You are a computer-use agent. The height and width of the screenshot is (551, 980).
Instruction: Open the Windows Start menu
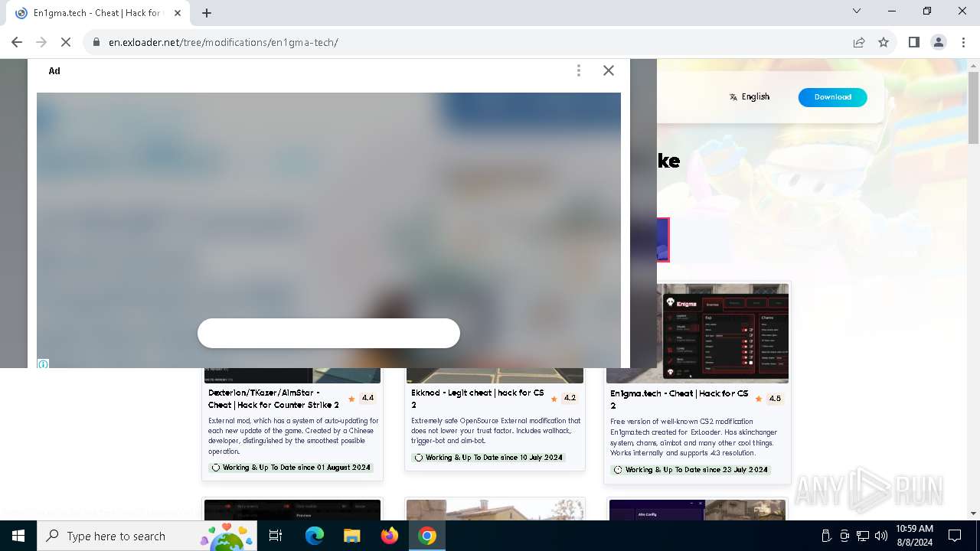18,536
